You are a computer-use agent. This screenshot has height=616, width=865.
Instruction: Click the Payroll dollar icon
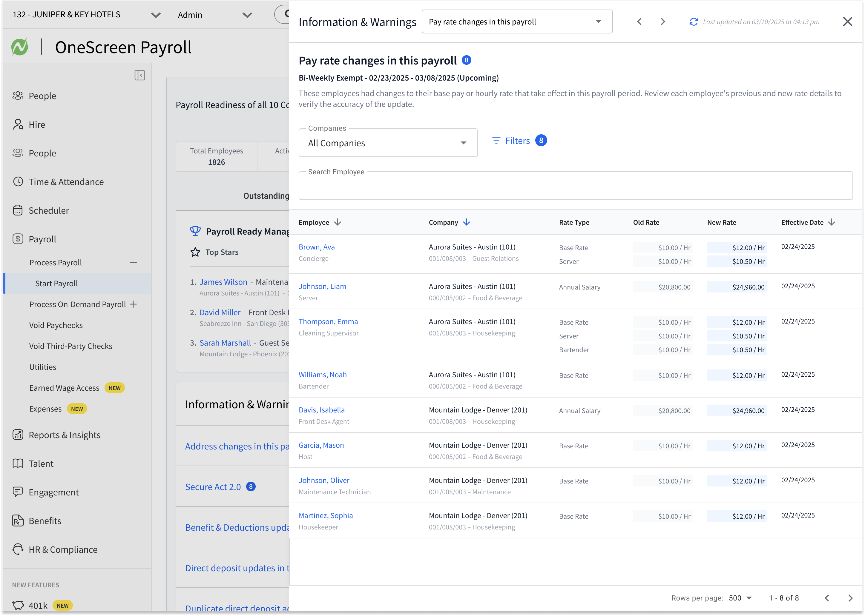tap(18, 239)
